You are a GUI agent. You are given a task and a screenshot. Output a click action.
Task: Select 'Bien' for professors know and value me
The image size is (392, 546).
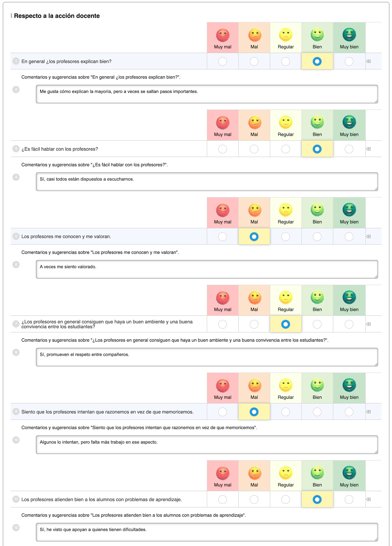317,236
